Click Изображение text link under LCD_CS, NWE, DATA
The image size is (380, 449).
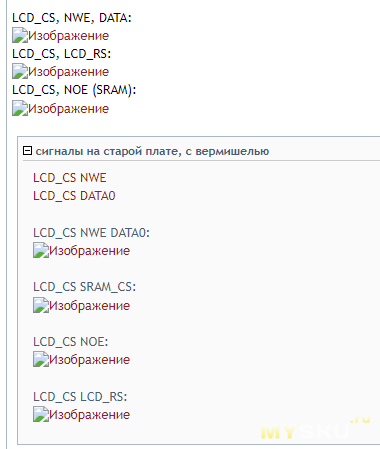click(68, 36)
